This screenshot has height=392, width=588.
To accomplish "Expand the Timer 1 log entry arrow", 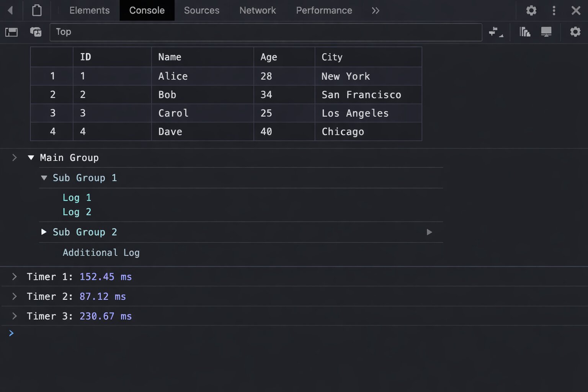I will 15,277.
